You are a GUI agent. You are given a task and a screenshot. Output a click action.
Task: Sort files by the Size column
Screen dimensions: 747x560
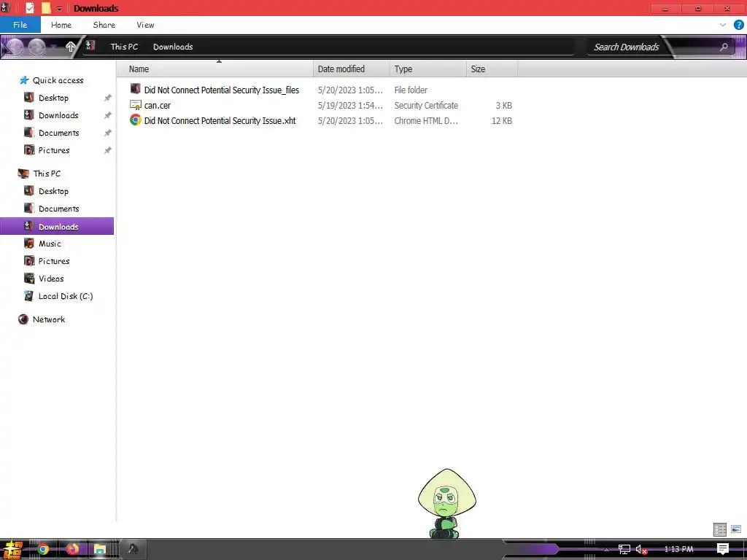(x=492, y=69)
